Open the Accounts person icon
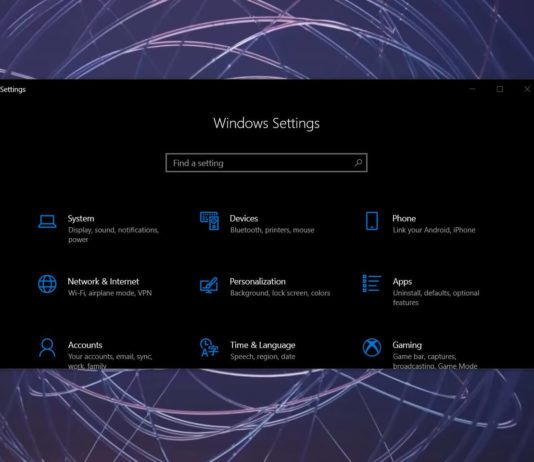Image resolution: width=534 pixels, height=462 pixels. point(47,347)
